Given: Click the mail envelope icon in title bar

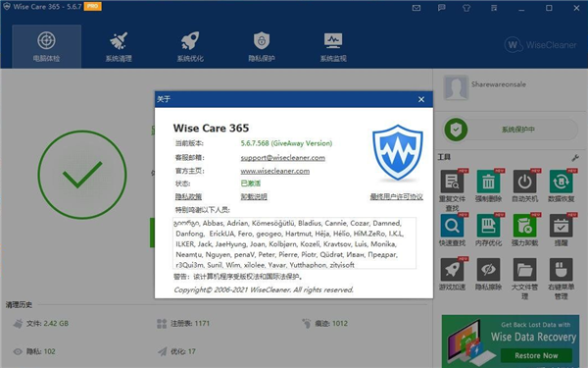Looking at the screenshot, I should tap(416, 8).
